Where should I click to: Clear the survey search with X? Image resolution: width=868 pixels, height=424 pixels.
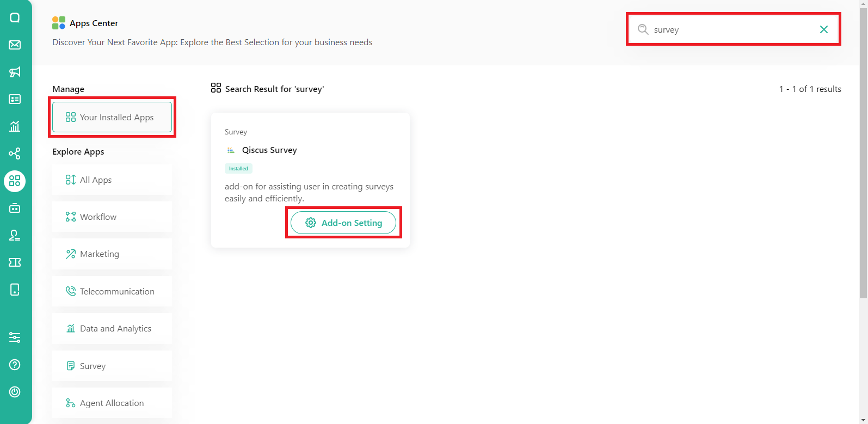[824, 29]
